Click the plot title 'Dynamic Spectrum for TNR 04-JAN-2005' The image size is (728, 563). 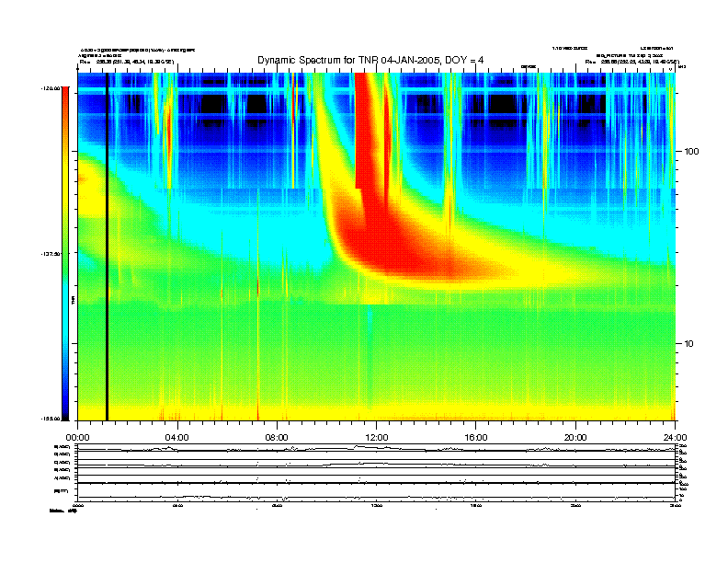click(x=370, y=60)
